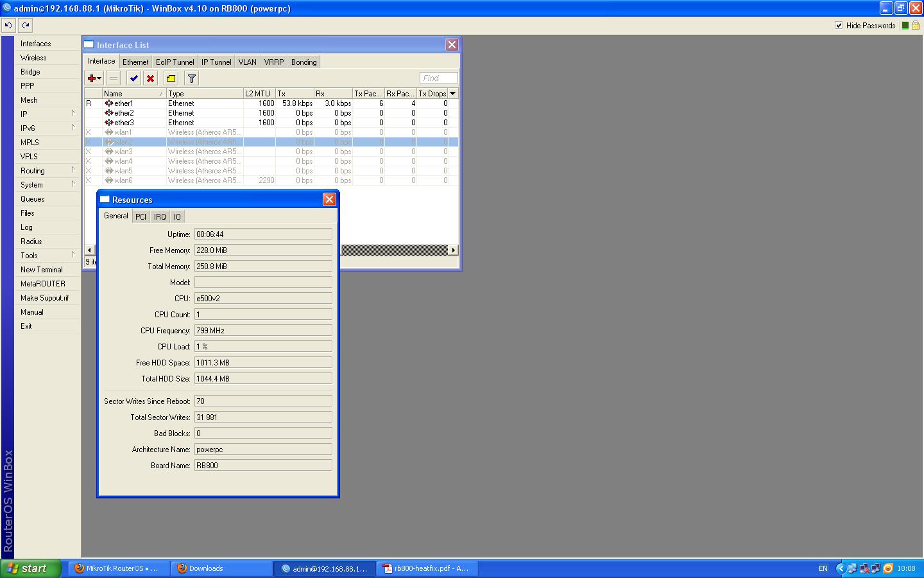Screen dimensions: 924x578
Task: Open the rb800-heatfix.pdf taskbar item
Action: (426, 568)
